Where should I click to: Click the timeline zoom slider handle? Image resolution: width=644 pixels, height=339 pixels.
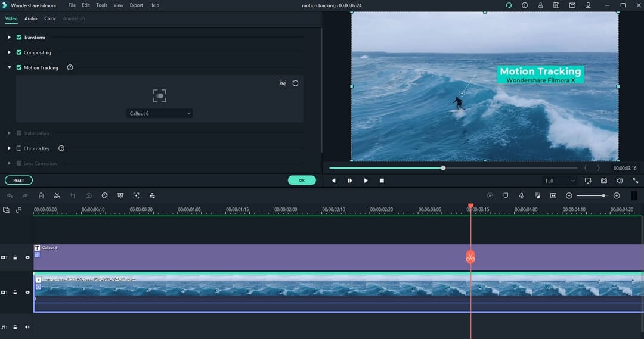603,196
